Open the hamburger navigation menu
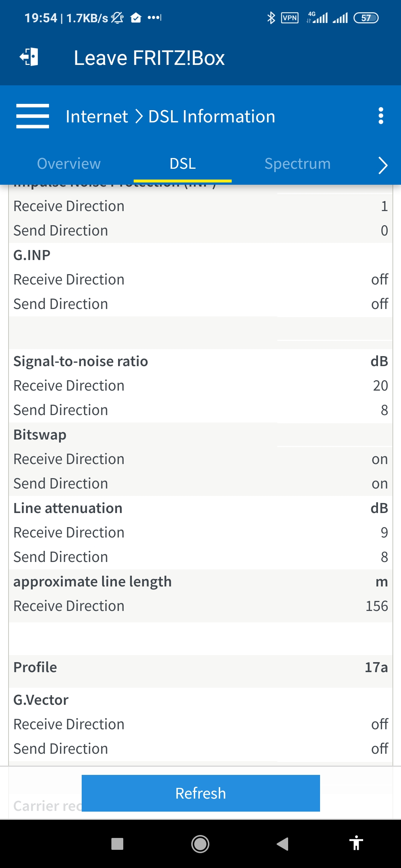The image size is (401, 868). point(33,116)
